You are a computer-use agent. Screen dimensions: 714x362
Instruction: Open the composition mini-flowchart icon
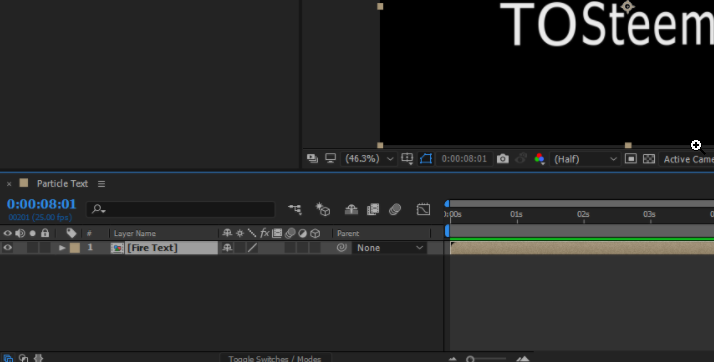pyautogui.click(x=295, y=209)
